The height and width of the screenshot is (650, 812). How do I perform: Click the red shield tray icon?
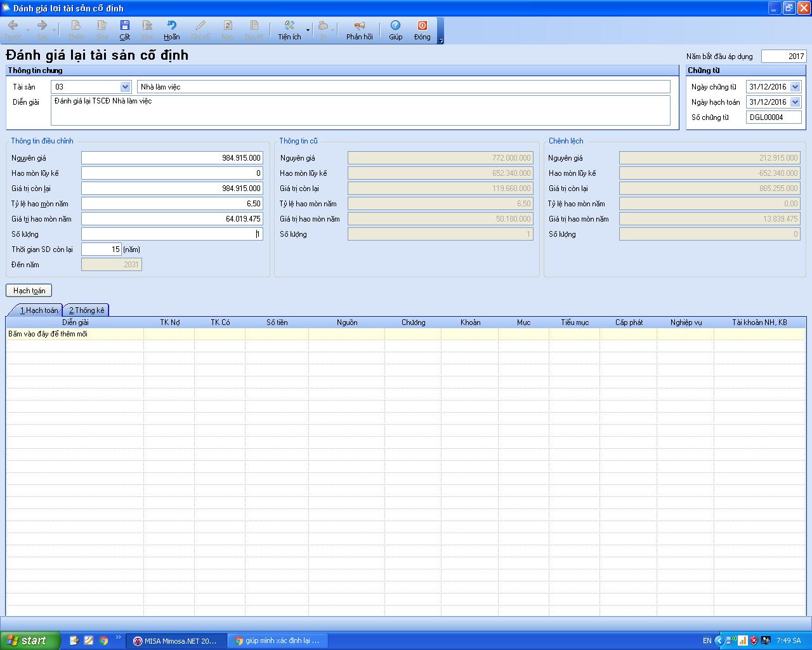coord(754,640)
